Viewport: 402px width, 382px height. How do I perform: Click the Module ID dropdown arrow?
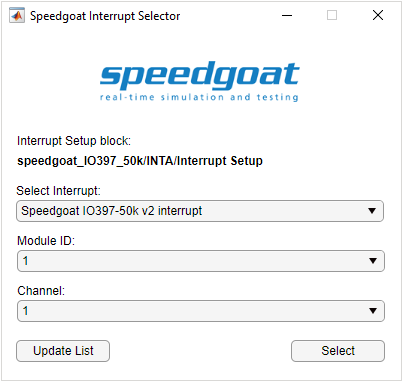click(373, 261)
